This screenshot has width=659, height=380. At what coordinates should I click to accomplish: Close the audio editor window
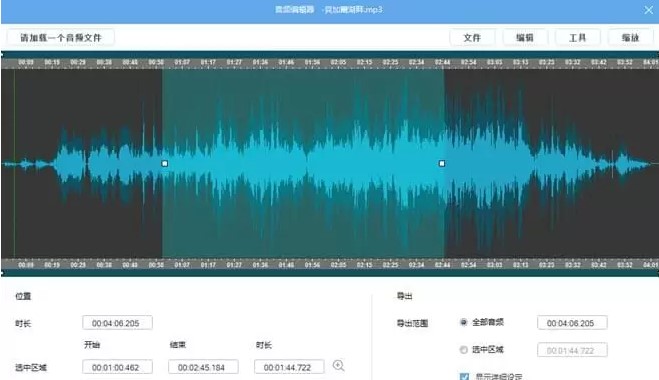point(648,10)
